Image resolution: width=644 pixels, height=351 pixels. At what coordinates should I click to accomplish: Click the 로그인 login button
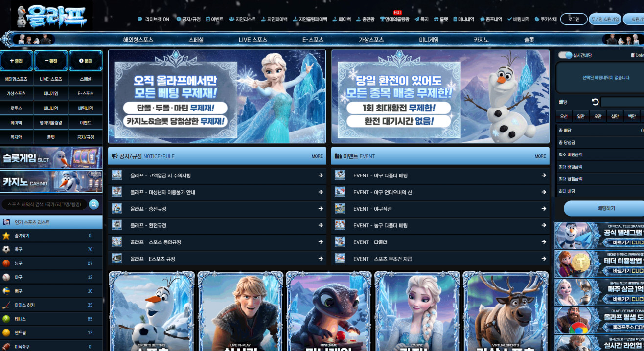click(574, 19)
